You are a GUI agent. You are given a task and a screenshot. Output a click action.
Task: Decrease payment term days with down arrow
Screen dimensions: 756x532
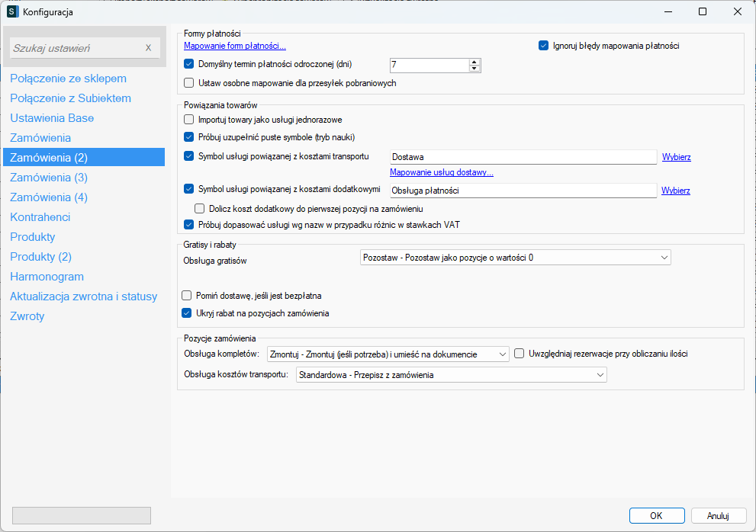pyautogui.click(x=475, y=69)
